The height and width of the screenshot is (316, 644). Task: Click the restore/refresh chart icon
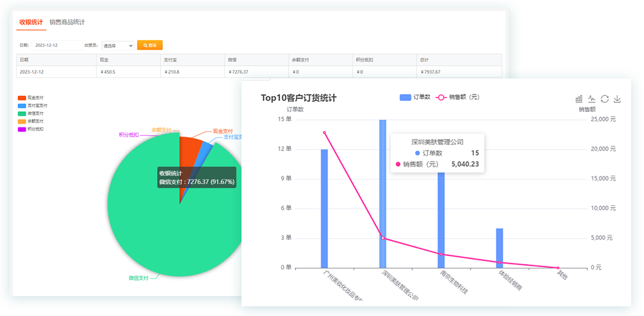605,98
